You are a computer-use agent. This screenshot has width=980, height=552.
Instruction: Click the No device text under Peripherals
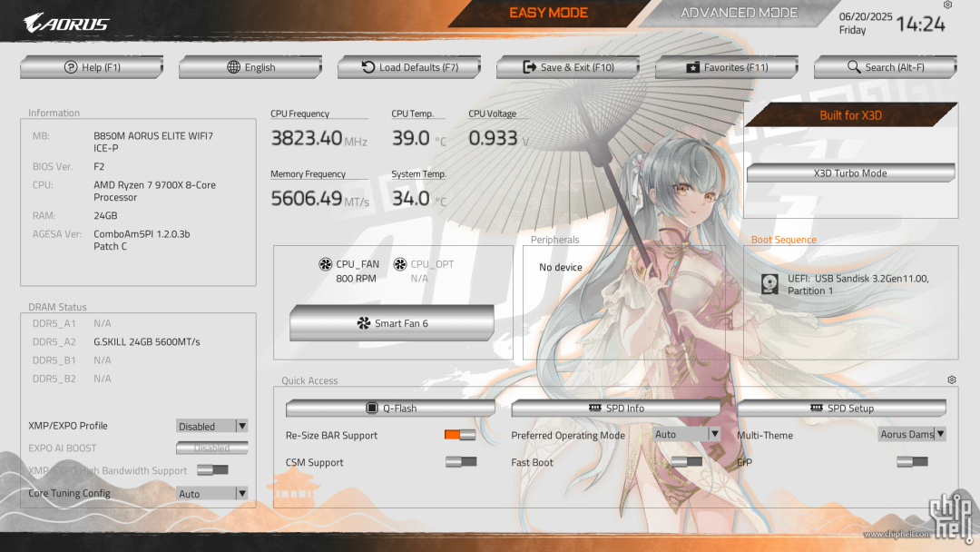(561, 267)
